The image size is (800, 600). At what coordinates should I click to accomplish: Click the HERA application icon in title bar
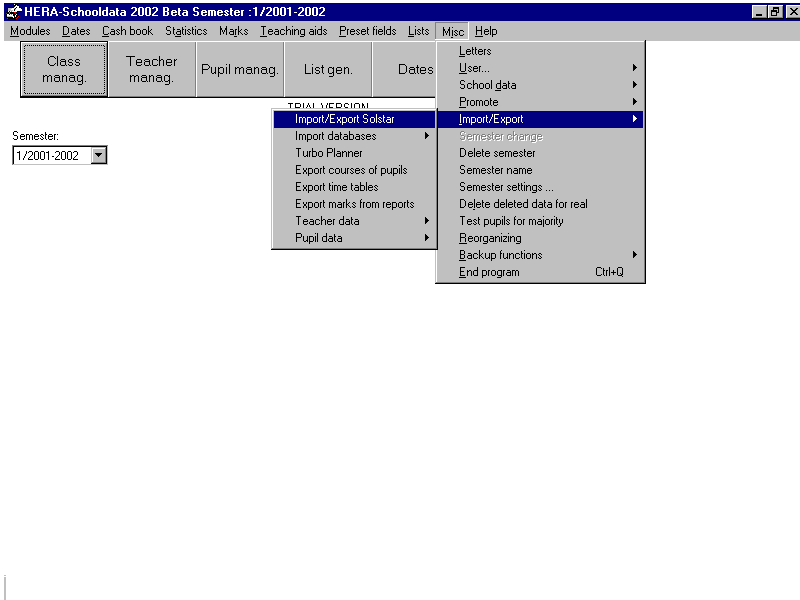pos(14,11)
